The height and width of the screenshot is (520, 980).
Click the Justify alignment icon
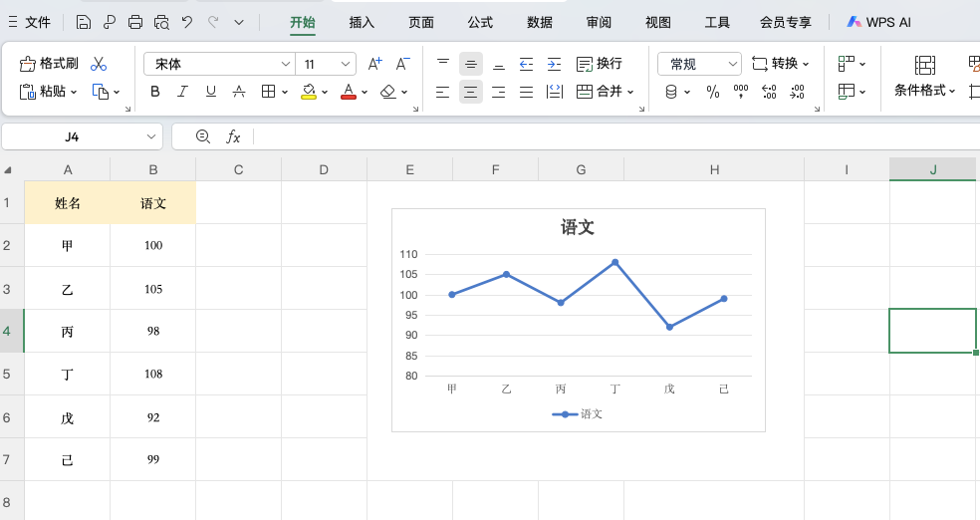526,92
